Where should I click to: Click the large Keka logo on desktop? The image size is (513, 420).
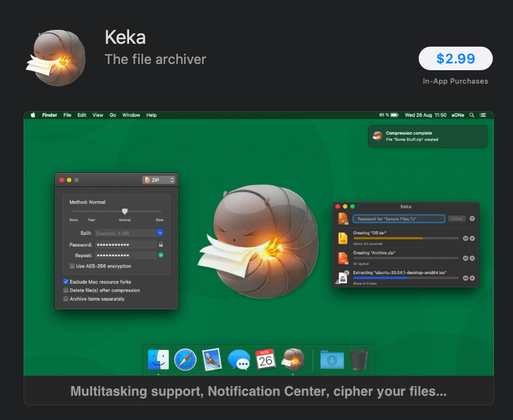(258, 241)
